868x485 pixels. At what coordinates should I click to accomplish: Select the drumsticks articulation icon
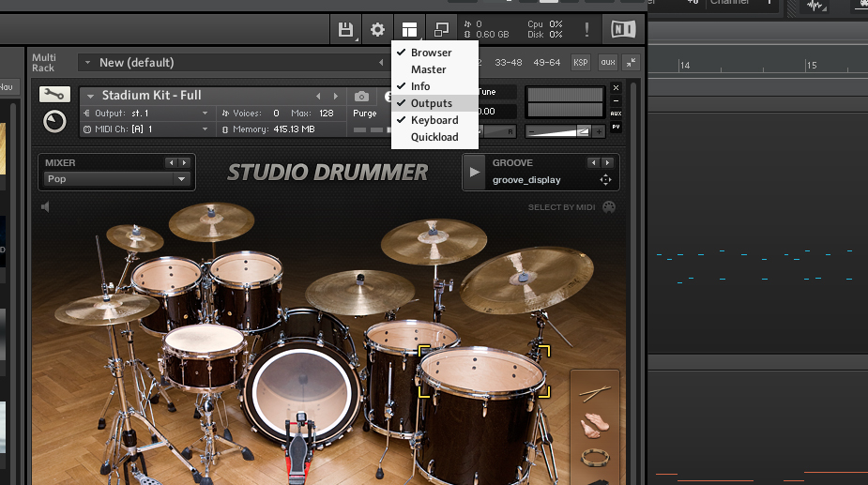(595, 393)
